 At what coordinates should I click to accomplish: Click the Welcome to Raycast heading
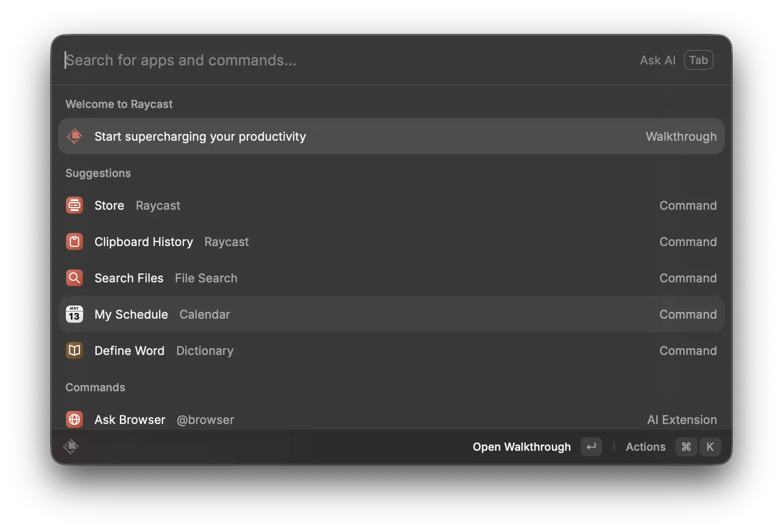point(119,104)
